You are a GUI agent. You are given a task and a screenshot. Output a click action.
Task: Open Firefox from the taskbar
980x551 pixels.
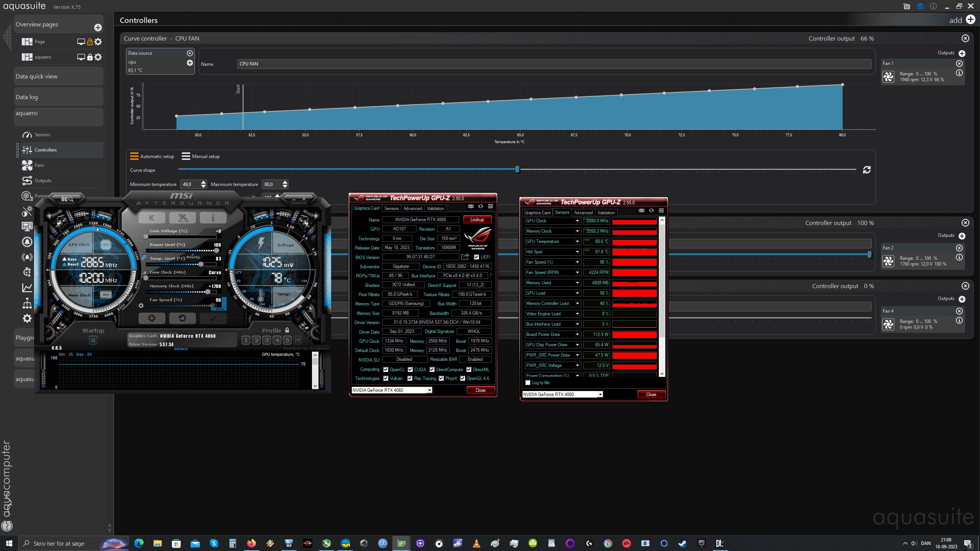tap(251, 543)
